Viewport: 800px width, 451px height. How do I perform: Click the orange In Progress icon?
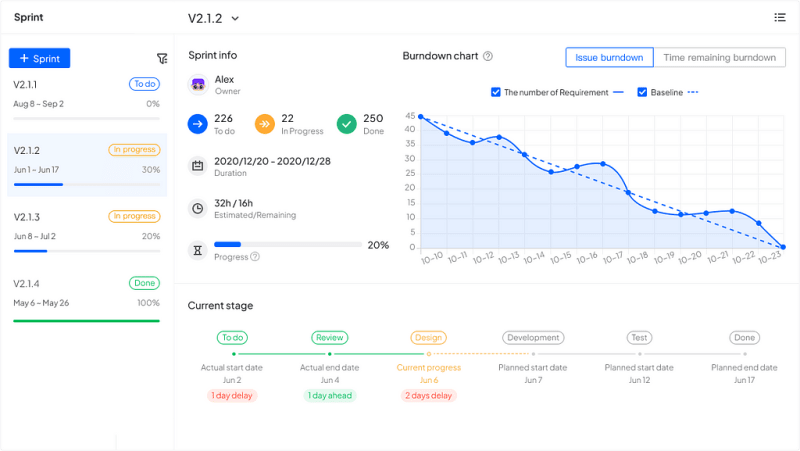pyautogui.click(x=265, y=124)
